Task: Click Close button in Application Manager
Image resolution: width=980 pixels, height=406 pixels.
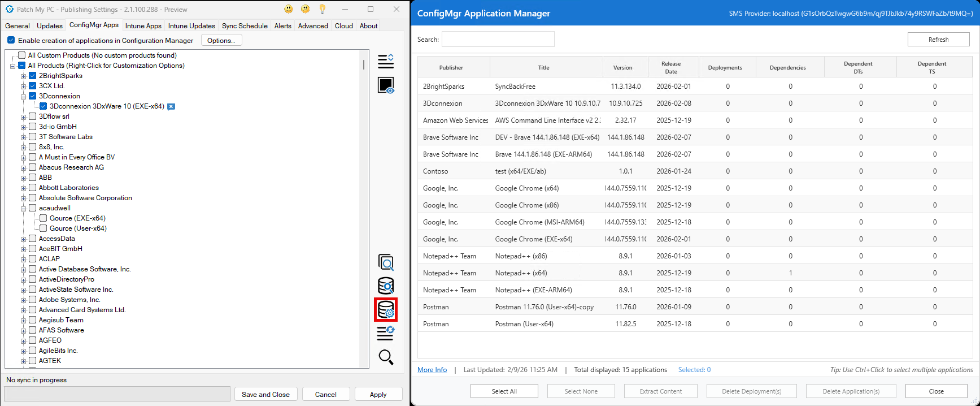Action: tap(936, 391)
